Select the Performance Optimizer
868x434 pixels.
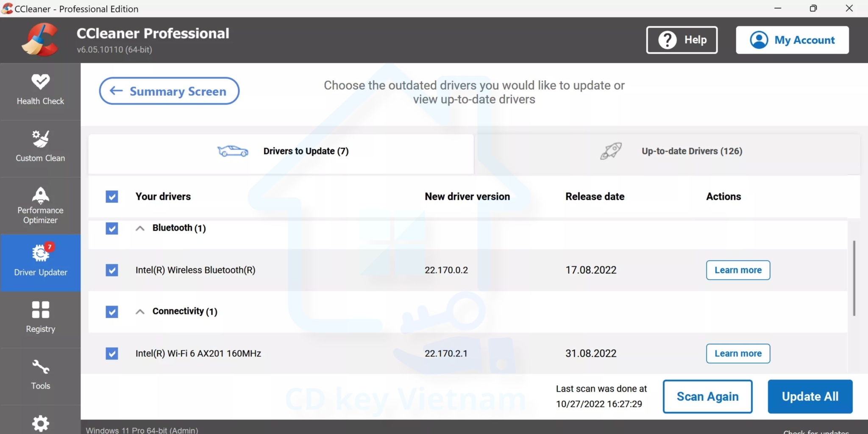[x=40, y=205]
